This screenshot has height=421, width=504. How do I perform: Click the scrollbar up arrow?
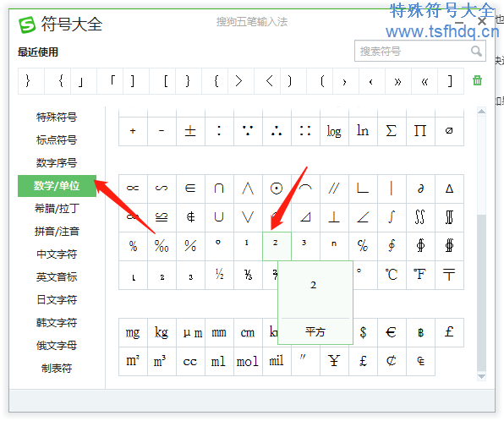(x=481, y=112)
